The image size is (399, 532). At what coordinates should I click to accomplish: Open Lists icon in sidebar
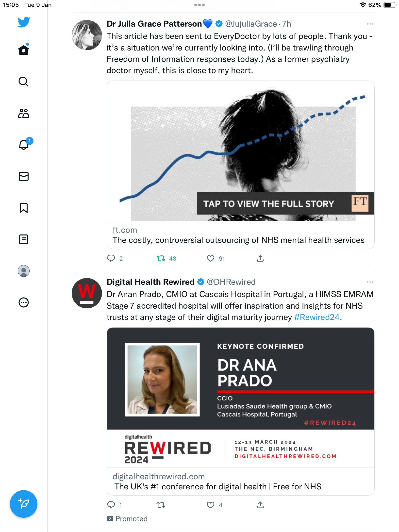point(24,239)
